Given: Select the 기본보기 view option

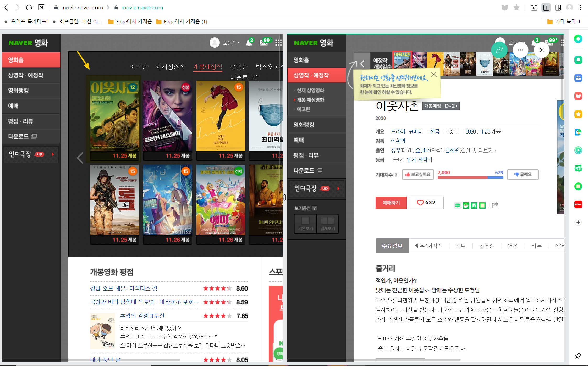Looking at the screenshot, I should click(305, 224).
